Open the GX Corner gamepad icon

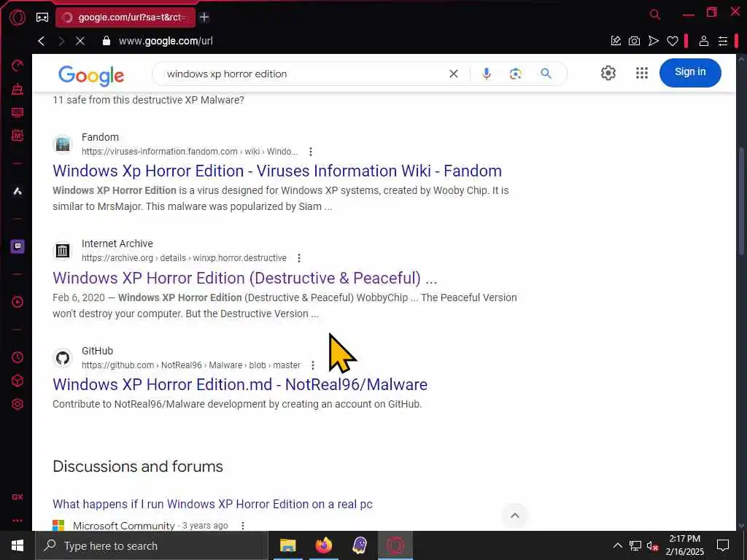click(42, 17)
